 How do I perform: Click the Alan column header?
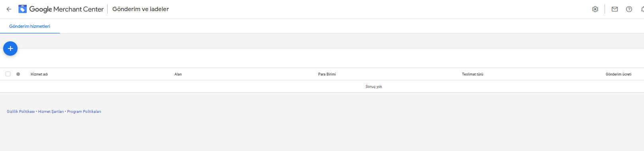(x=178, y=74)
